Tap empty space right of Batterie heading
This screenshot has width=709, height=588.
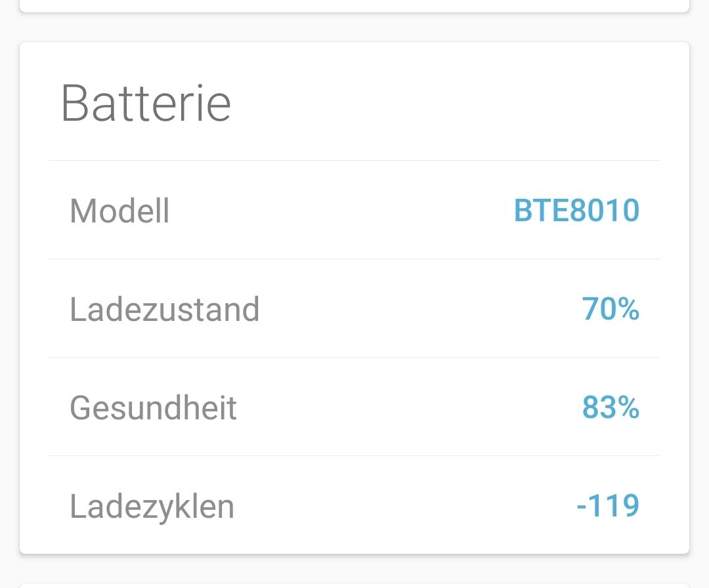[x=460, y=104]
